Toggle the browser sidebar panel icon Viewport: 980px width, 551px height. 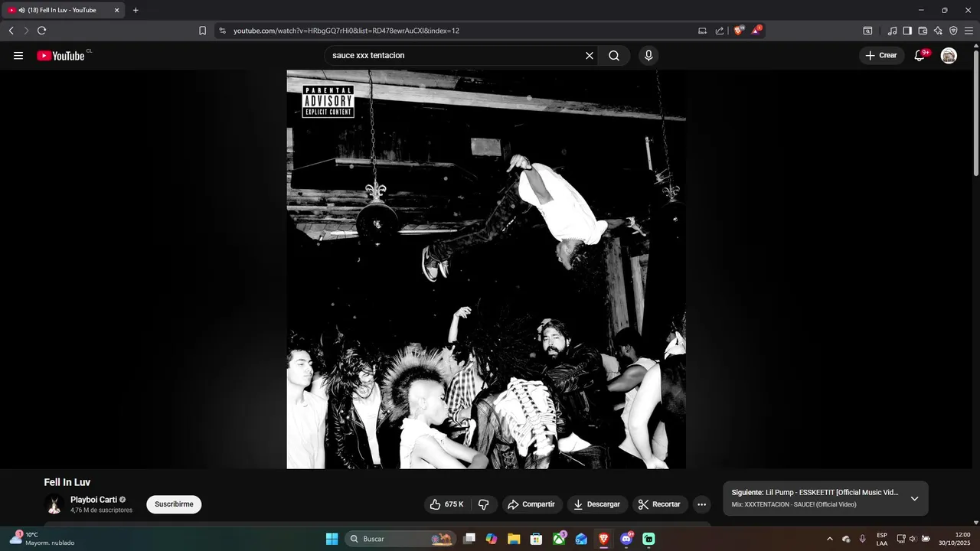907,31
